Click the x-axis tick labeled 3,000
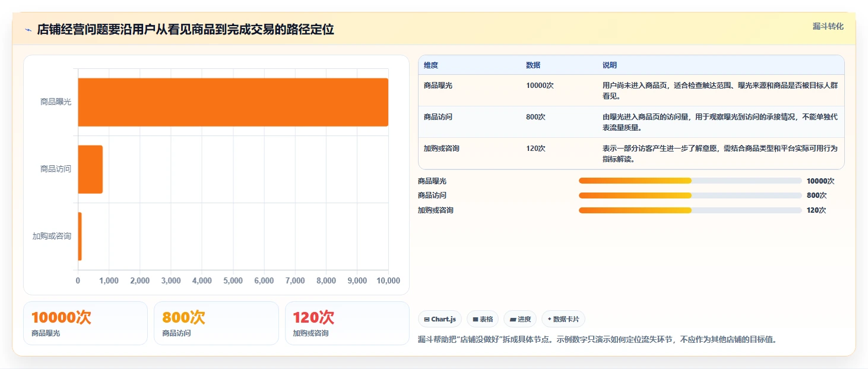This screenshot has height=369, width=868. click(171, 281)
